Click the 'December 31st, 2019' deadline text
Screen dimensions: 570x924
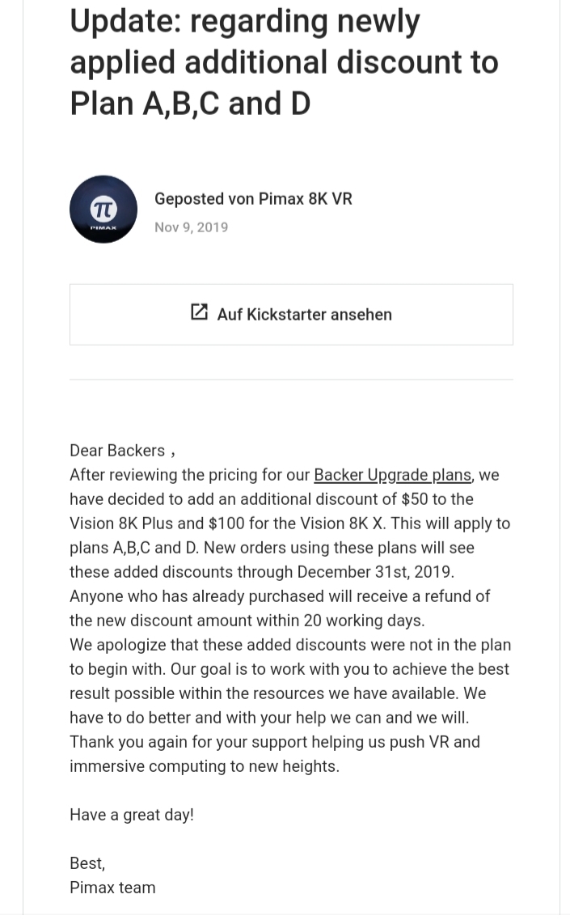[375, 572]
